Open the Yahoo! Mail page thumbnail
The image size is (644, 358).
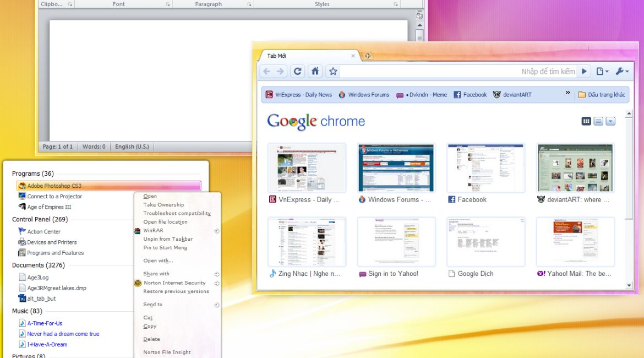pos(575,242)
